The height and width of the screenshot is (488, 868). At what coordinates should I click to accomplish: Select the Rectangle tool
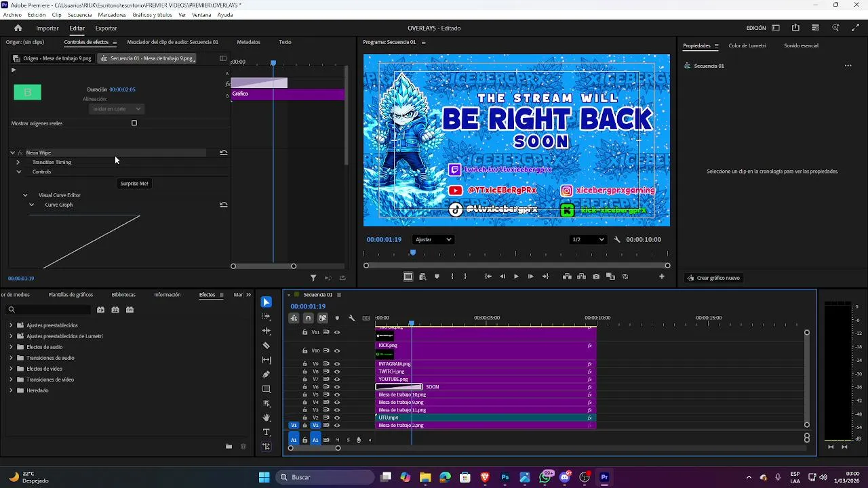click(267, 389)
